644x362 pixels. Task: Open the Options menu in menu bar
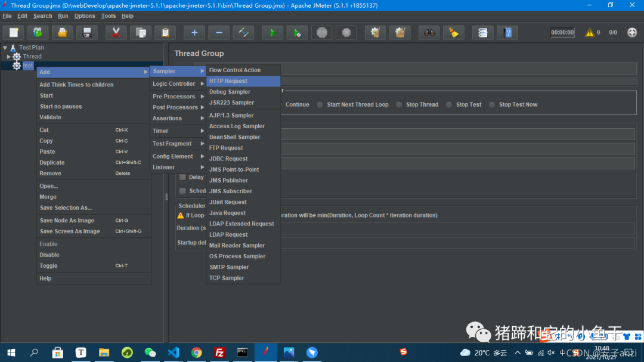tap(85, 16)
